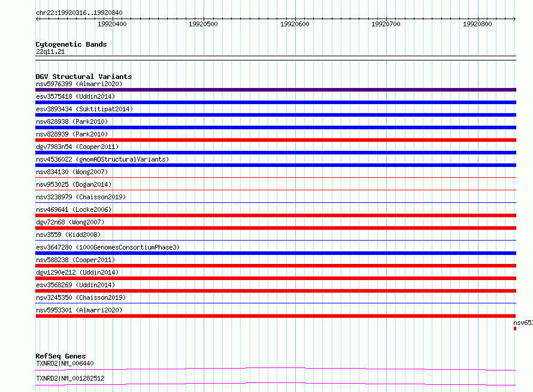Click the nsv3245350 (Chaisson2019) label
The height and width of the screenshot is (392, 533).
[x=81, y=297]
